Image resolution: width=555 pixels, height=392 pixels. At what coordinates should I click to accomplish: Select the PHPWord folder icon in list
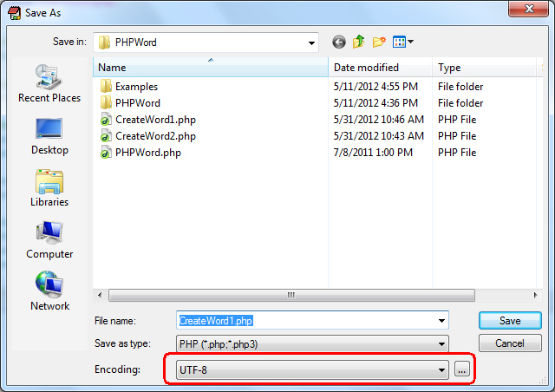(x=106, y=102)
